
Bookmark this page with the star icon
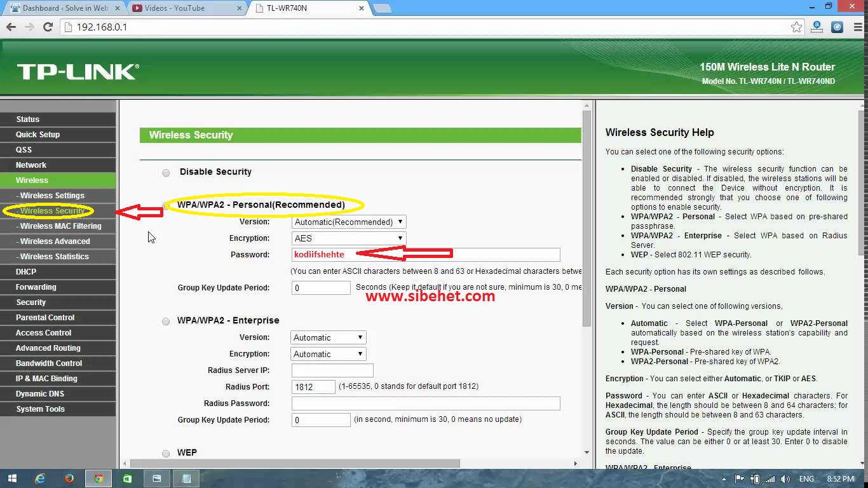click(x=796, y=27)
